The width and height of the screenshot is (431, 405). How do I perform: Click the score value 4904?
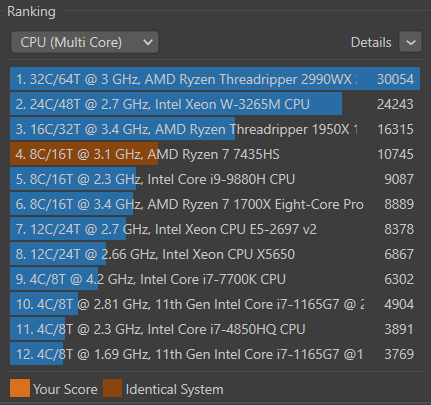(x=399, y=304)
